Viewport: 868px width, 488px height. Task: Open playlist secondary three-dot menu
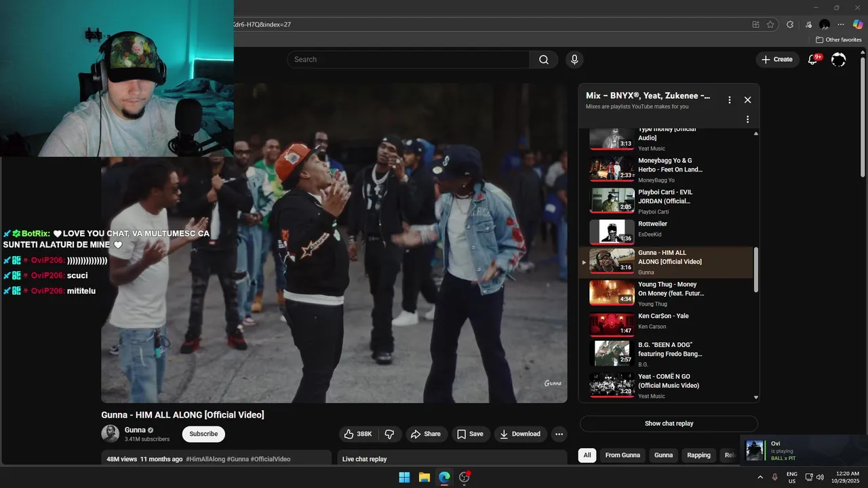747,119
